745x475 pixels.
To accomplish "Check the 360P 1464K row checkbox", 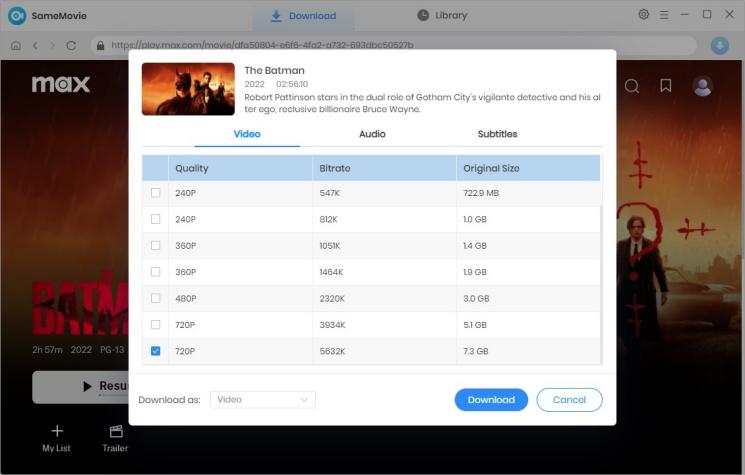I will coord(155,272).
